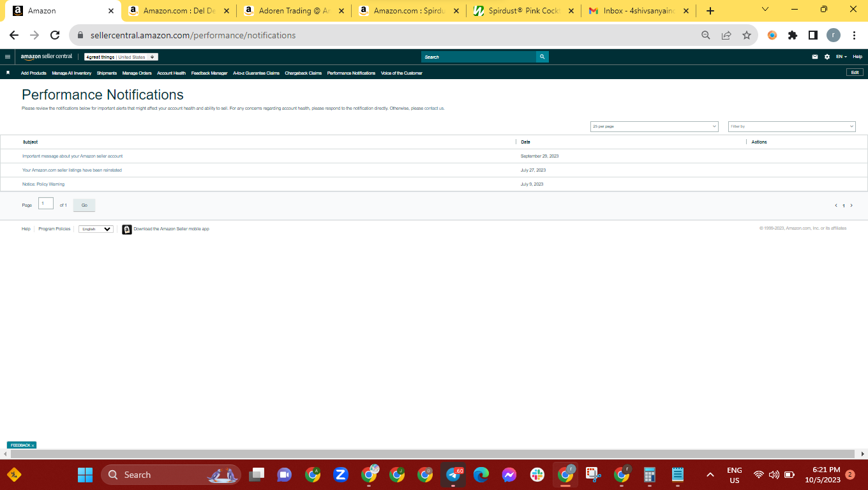
Task: Click the zoom magnifier icon in the address bar
Action: 706,36
